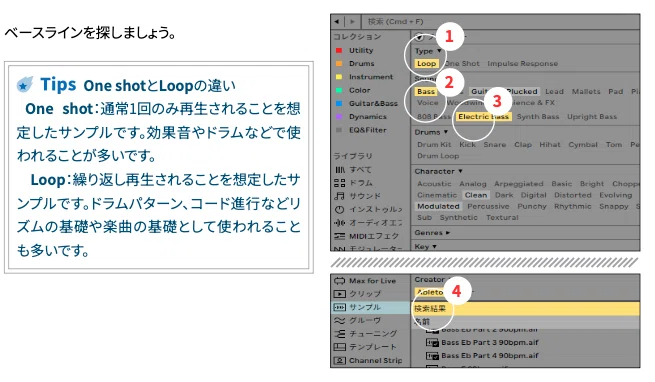Enable the Cymbal filter tag

pos(583,145)
